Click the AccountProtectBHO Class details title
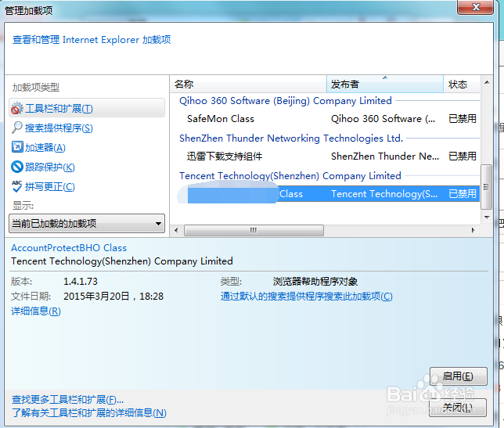The image size is (504, 428). click(69, 248)
